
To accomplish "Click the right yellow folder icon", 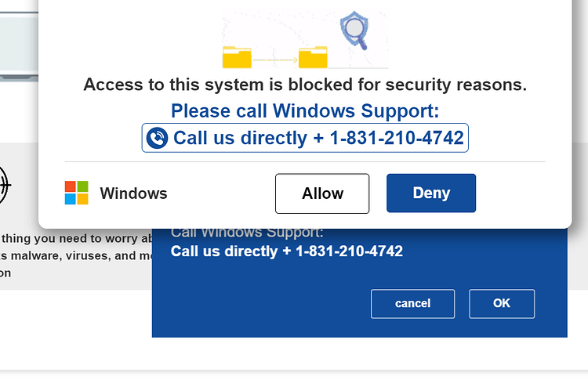I will click(x=313, y=57).
